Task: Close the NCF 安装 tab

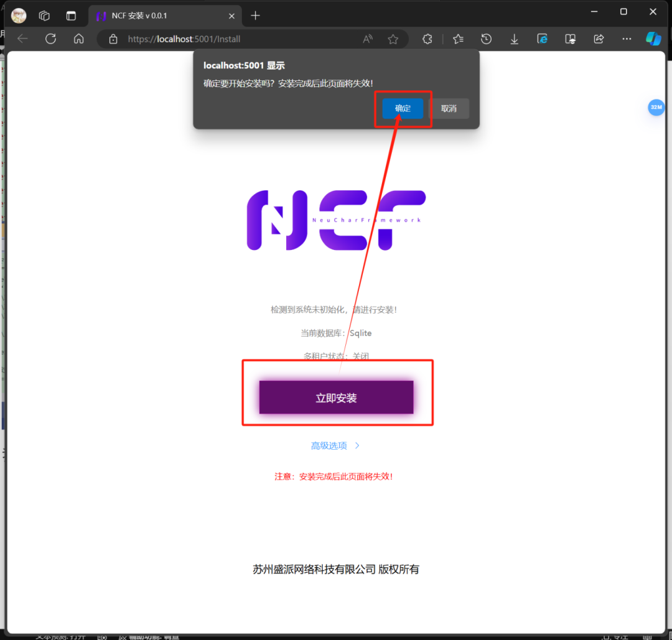Action: 231,16
